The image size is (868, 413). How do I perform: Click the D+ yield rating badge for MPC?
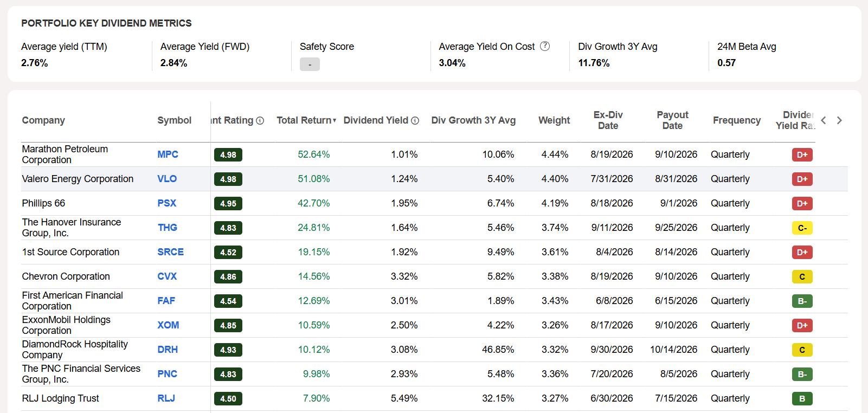point(802,154)
